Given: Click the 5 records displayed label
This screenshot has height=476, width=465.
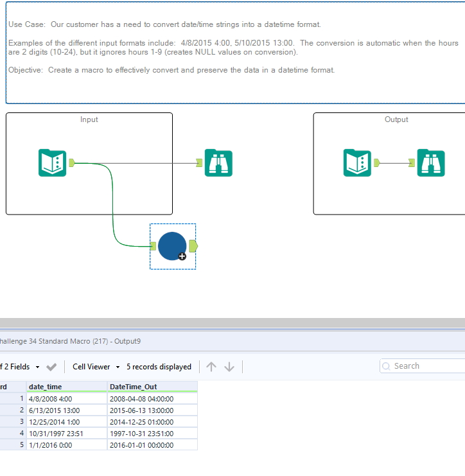Looking at the screenshot, I should 159,367.
